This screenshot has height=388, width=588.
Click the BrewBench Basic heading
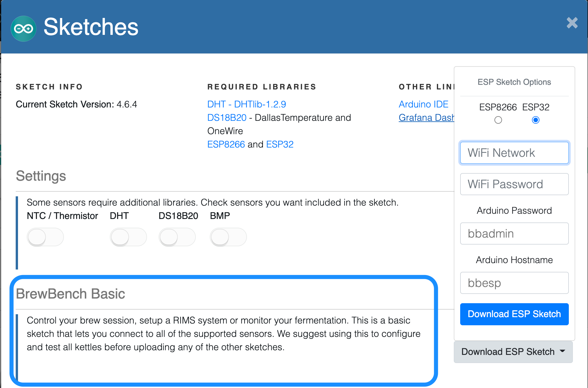[70, 294]
